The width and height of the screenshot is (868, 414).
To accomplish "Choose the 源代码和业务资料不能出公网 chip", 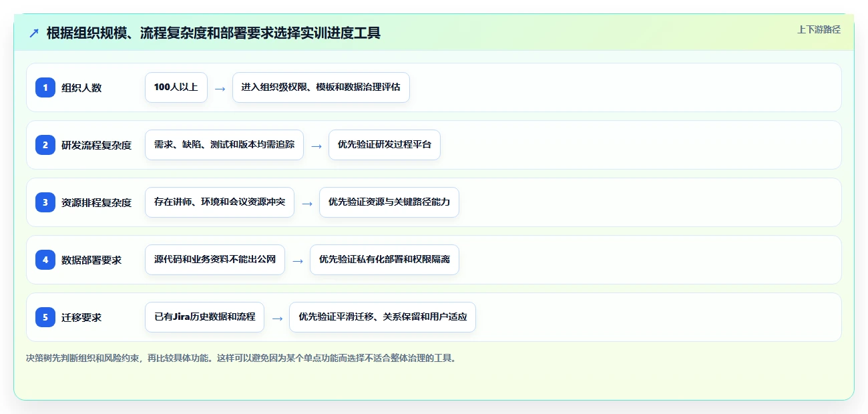I will 215,260.
